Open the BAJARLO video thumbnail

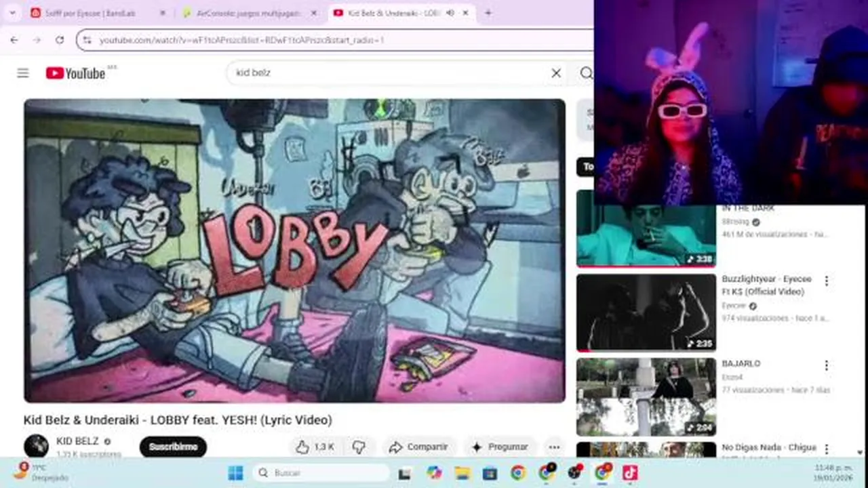click(x=646, y=396)
